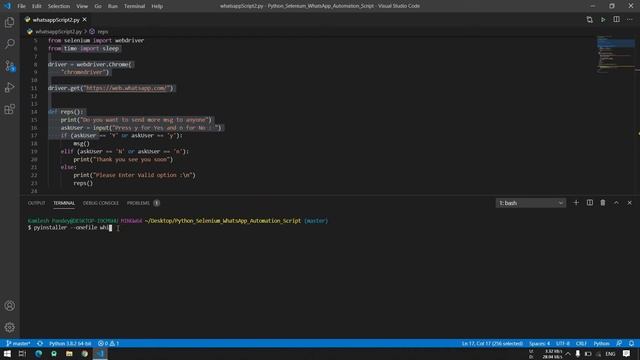Change file encoding UTF-8
Screen dimensions: 640x360
(563, 343)
